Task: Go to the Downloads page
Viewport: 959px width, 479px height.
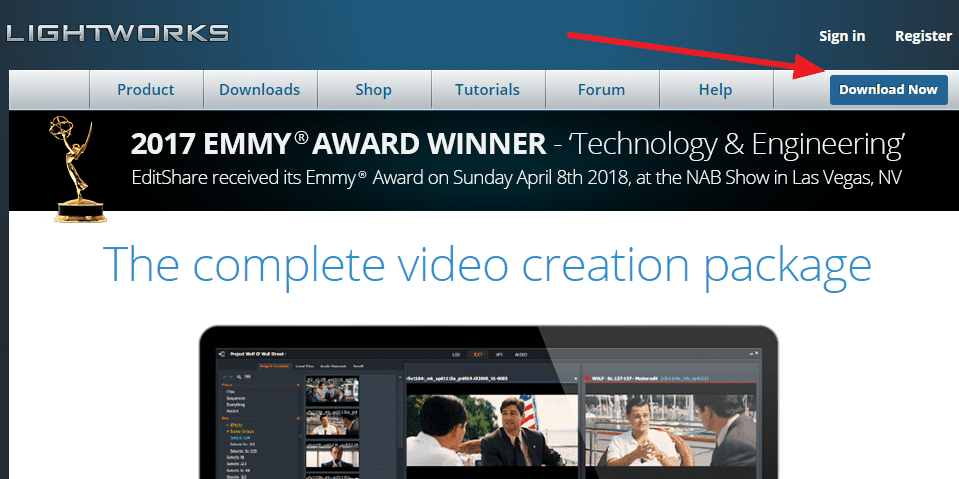Action: click(260, 90)
